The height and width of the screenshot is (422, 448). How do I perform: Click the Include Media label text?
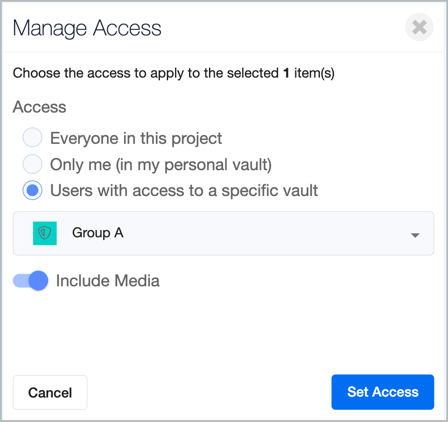(108, 281)
